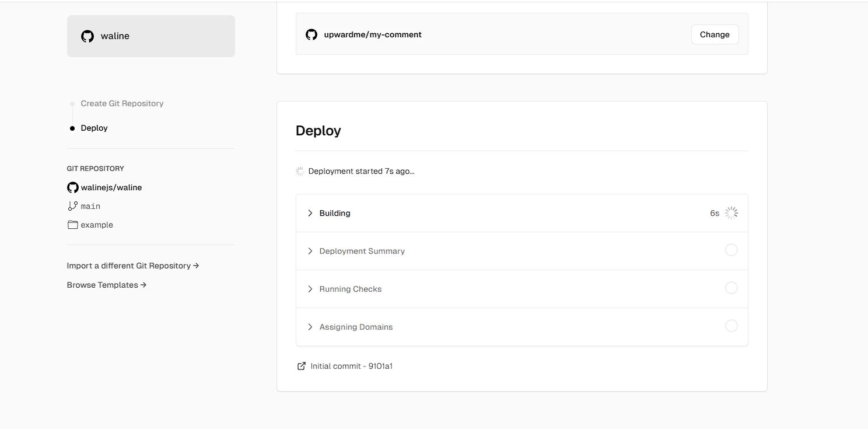Screen dimensions: 868x429
Task: Click GitHub icon next to upwardme/my-comment
Action: pyautogui.click(x=311, y=34)
